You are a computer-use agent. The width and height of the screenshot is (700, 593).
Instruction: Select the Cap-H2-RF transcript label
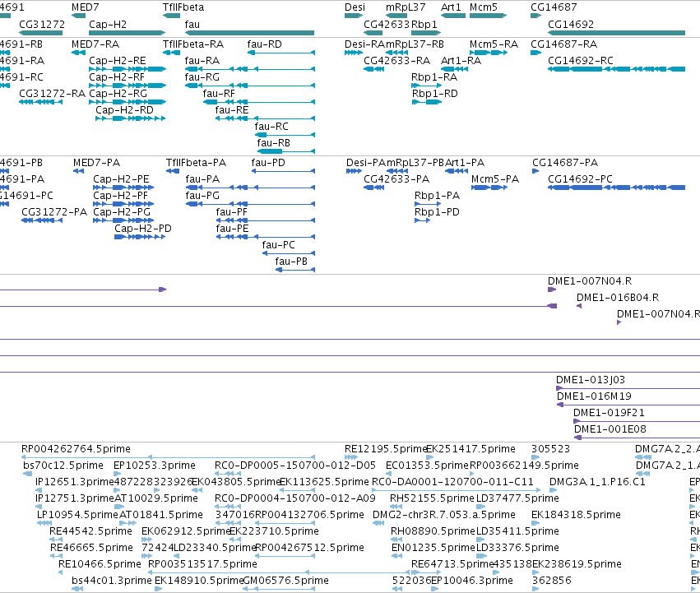click(x=117, y=77)
